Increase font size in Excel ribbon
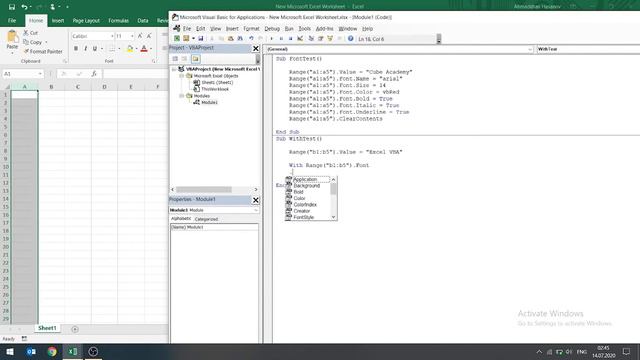Viewport: 640px width, 360px height. [x=140, y=36]
